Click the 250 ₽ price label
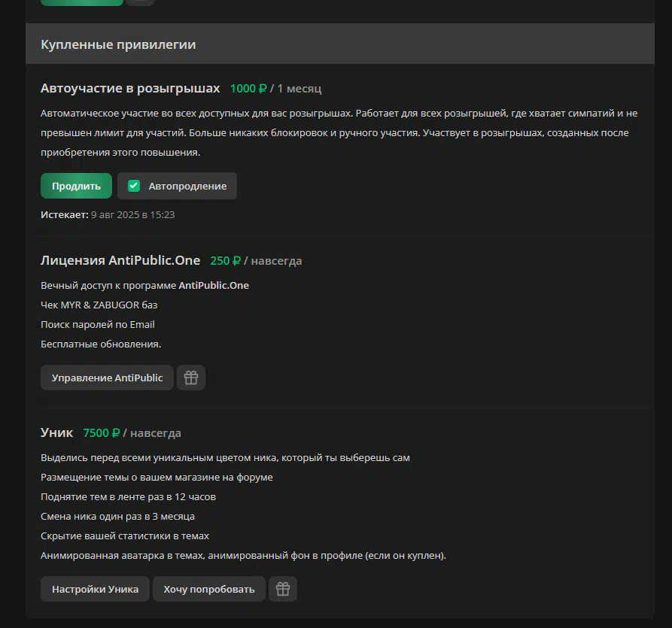 tap(226, 261)
